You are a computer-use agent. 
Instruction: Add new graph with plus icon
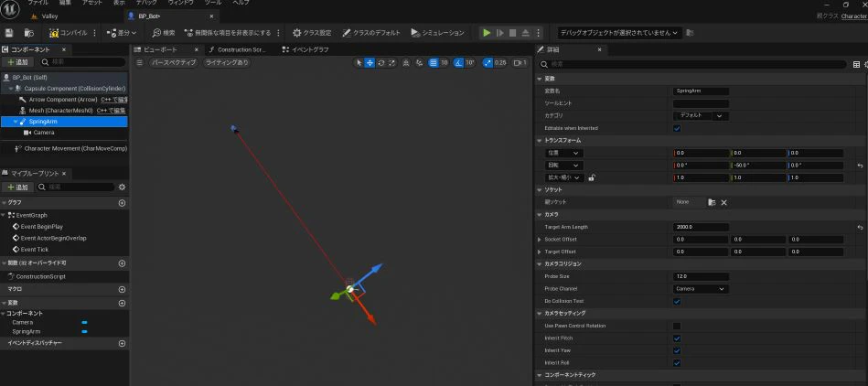click(122, 203)
